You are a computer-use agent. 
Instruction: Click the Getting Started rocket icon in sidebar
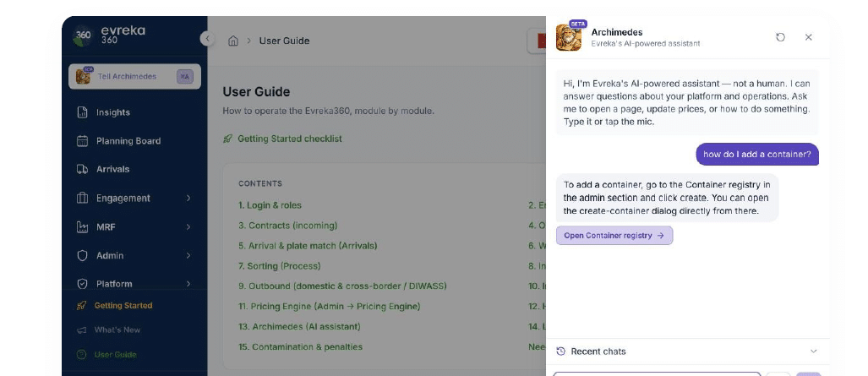point(81,305)
